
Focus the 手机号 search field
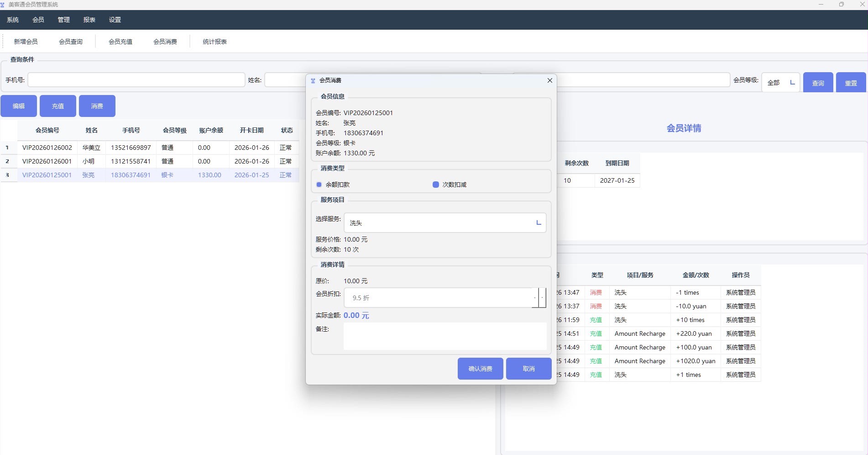[x=136, y=80]
